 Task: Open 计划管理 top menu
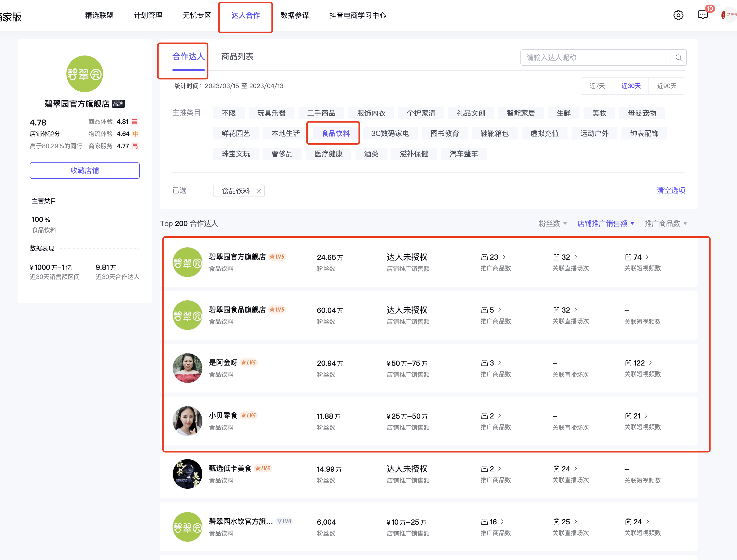(x=148, y=15)
